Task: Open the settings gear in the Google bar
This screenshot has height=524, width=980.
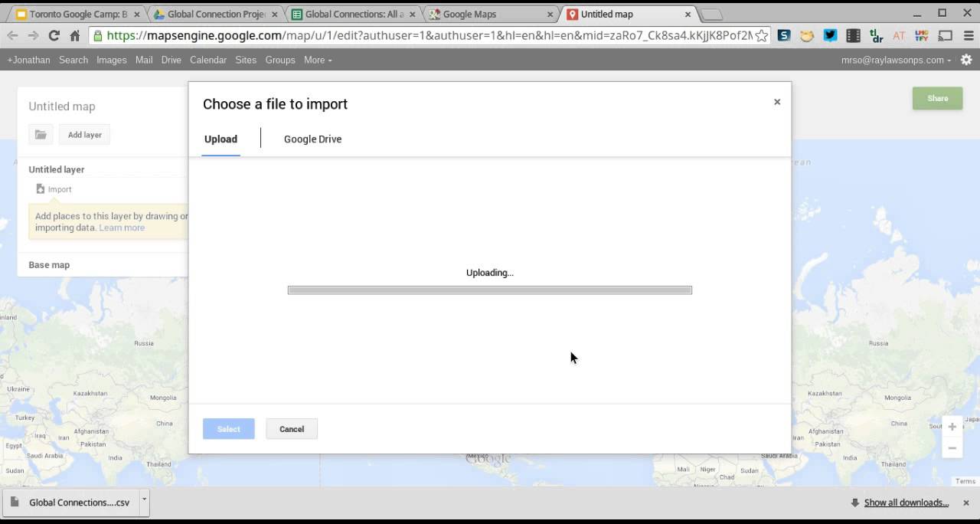Action: (966, 60)
